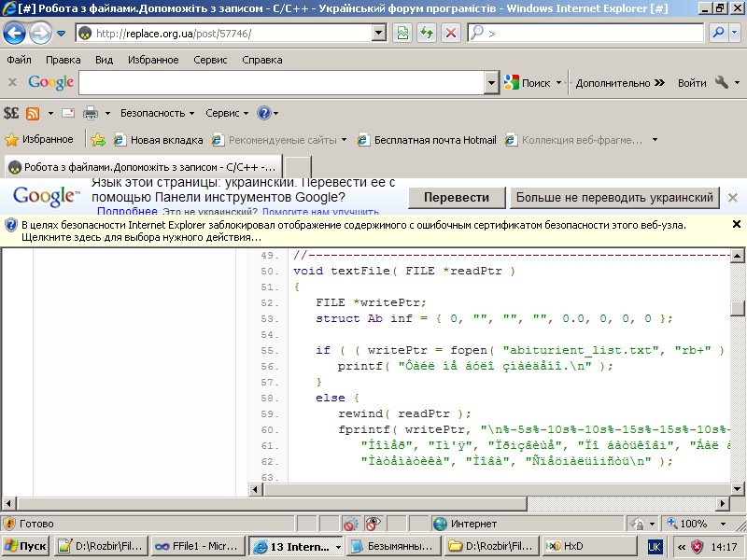Image resolution: width=747 pixels, height=560 pixels.
Task: Click inside the Google Toolbar search field
Action: coord(281,83)
